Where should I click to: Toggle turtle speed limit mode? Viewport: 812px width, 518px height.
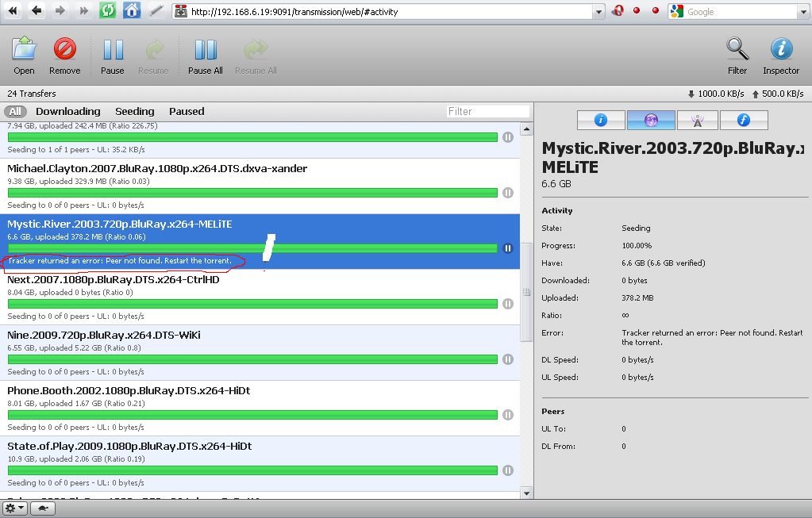point(43,508)
